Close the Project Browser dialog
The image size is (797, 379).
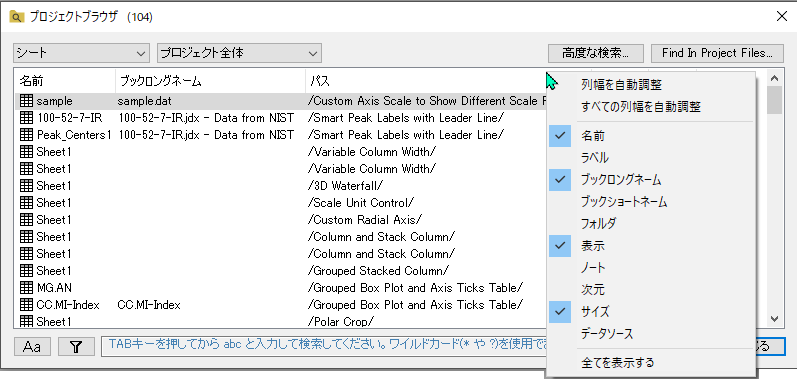coord(782,16)
